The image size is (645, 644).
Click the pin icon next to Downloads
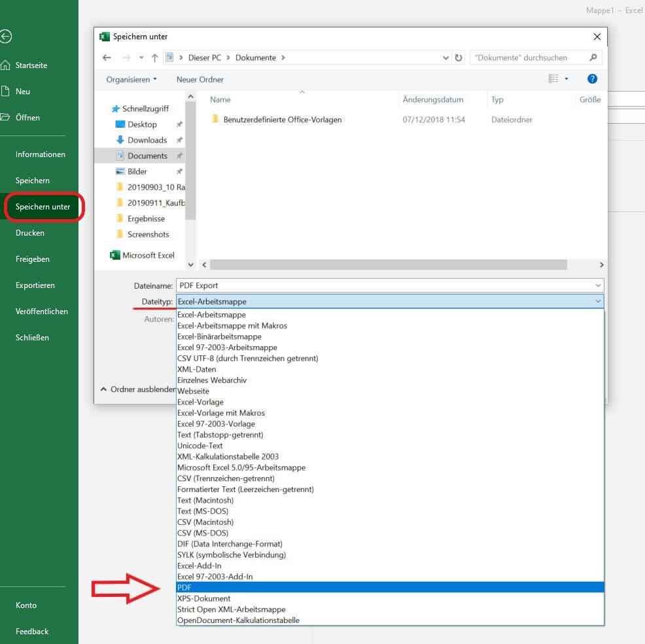(179, 140)
